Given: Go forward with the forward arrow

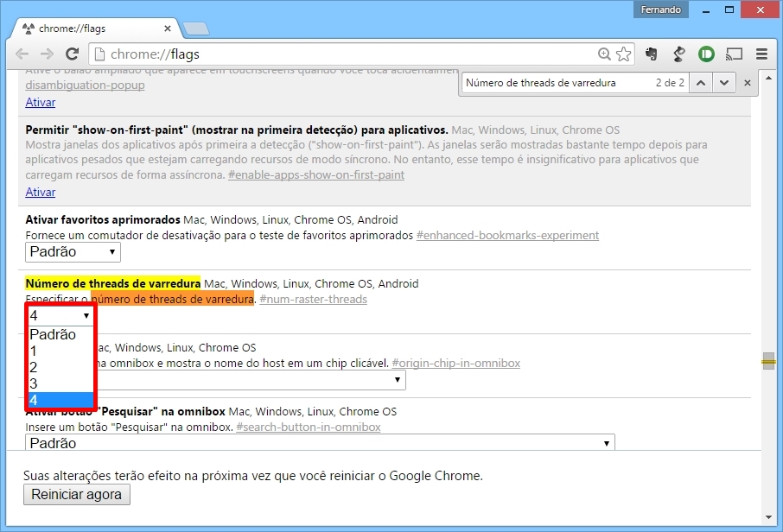Looking at the screenshot, I should [x=47, y=54].
